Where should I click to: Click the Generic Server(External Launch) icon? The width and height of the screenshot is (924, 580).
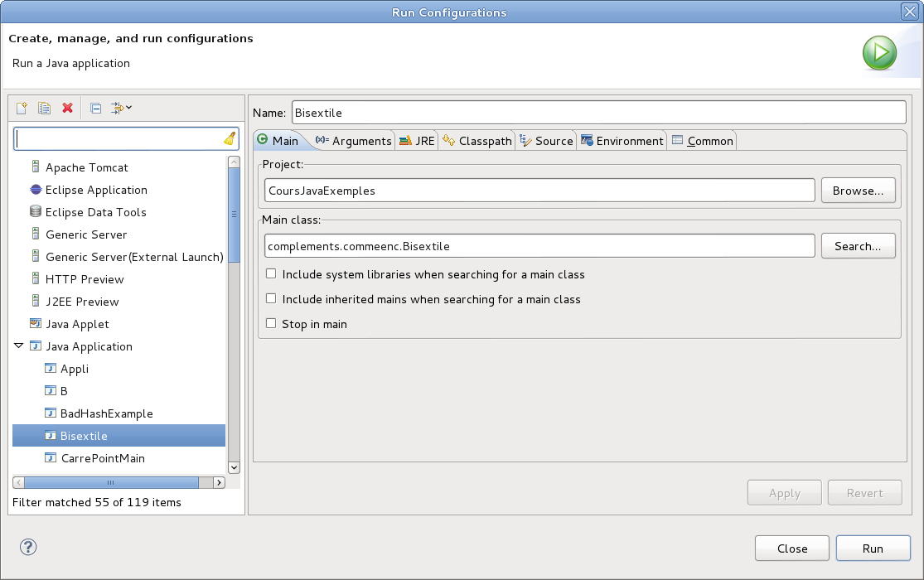[x=36, y=256]
